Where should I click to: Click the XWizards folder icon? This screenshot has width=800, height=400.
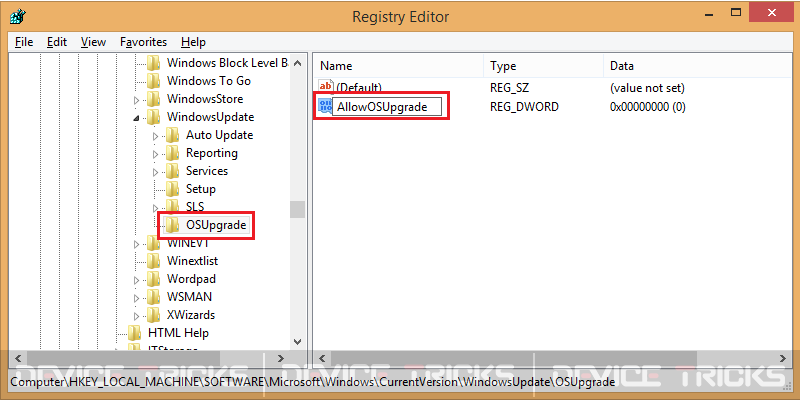[153, 315]
